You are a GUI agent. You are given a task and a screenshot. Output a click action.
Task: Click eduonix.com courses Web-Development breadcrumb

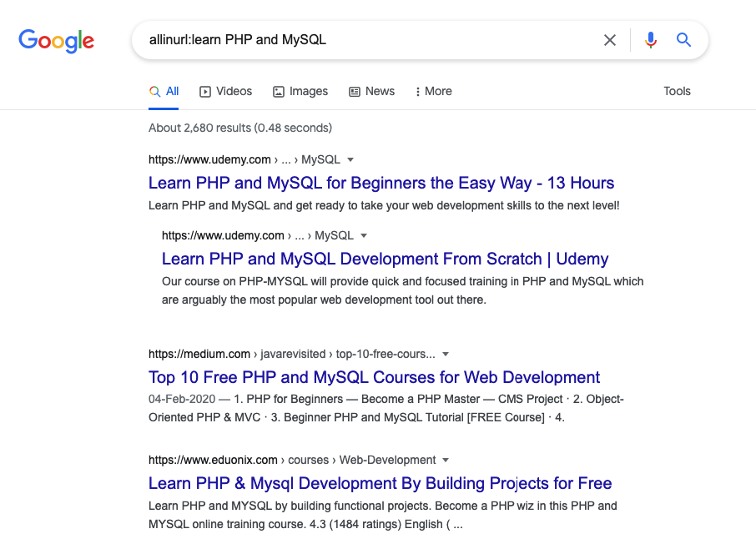(x=292, y=460)
